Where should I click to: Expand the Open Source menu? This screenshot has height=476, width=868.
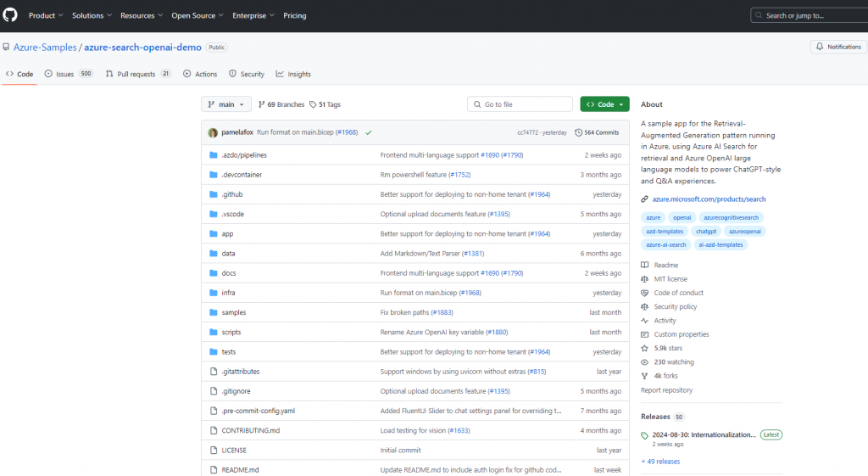[198, 15]
